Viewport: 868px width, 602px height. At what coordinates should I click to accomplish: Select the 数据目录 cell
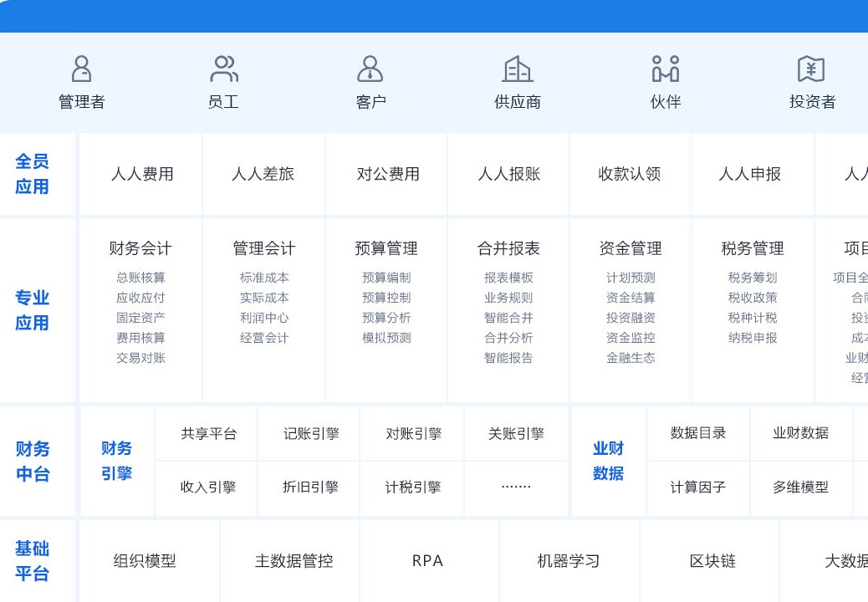698,433
